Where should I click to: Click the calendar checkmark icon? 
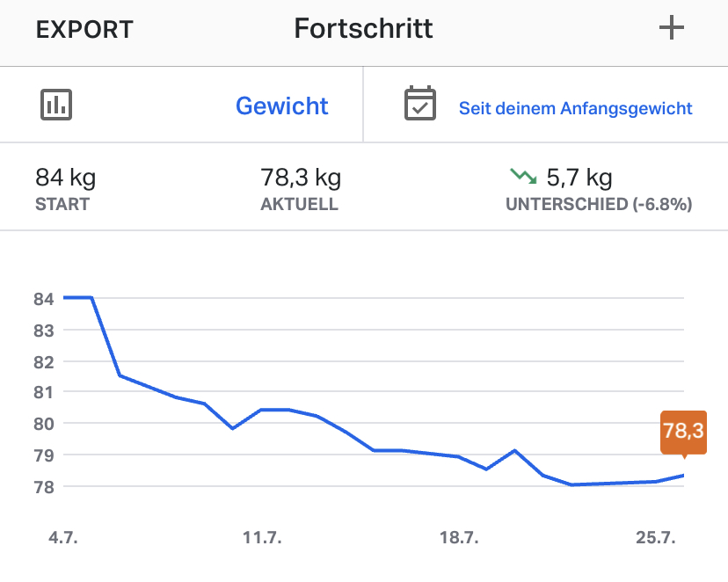pyautogui.click(x=419, y=104)
